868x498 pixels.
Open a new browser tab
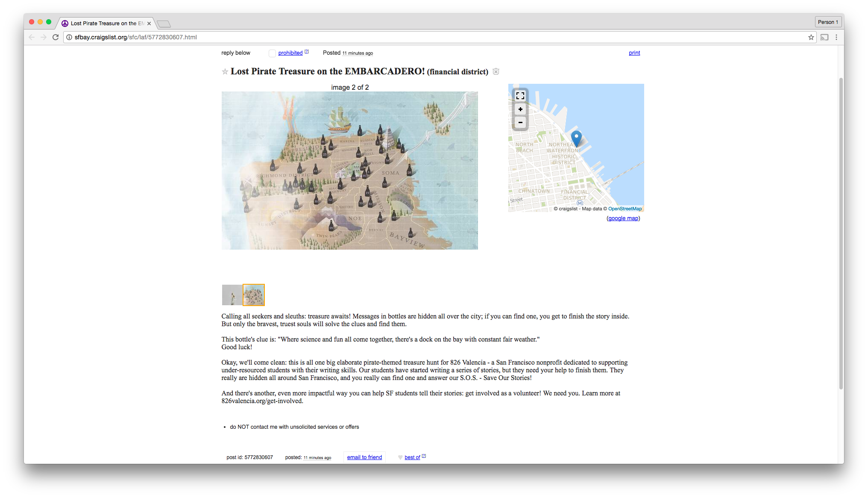click(x=164, y=24)
